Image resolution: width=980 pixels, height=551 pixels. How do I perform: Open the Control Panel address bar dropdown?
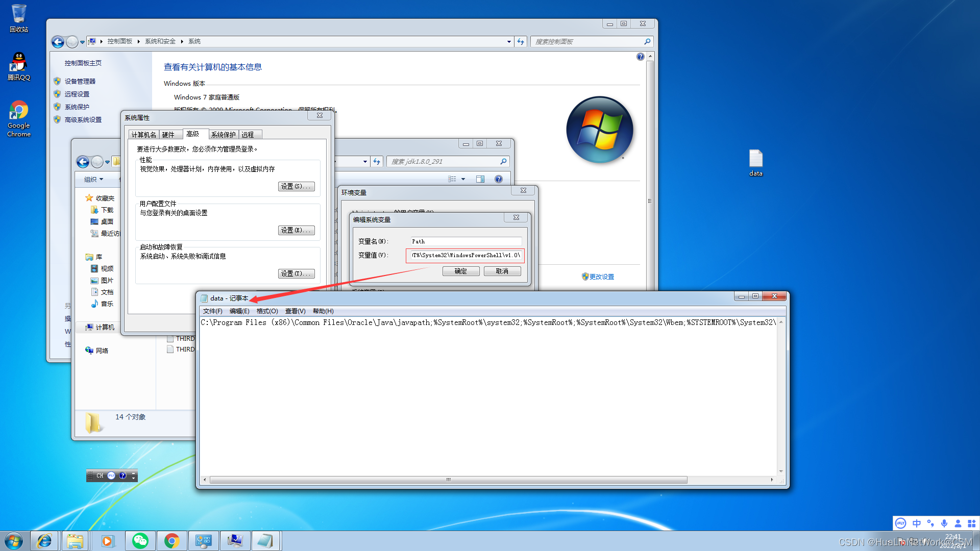pyautogui.click(x=509, y=42)
